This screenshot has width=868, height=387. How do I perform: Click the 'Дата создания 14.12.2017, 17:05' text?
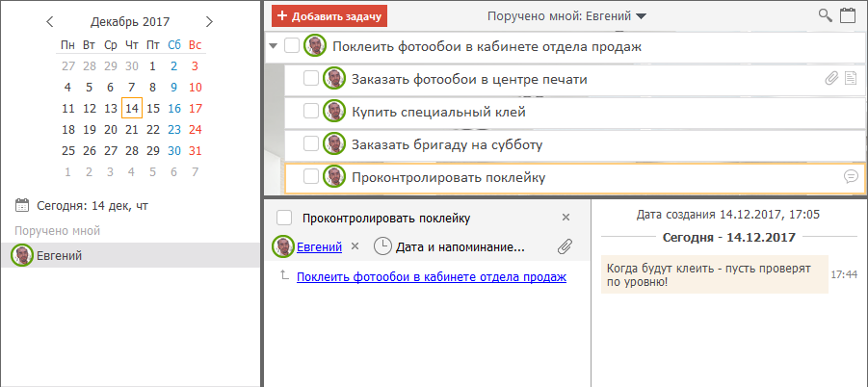(x=728, y=214)
